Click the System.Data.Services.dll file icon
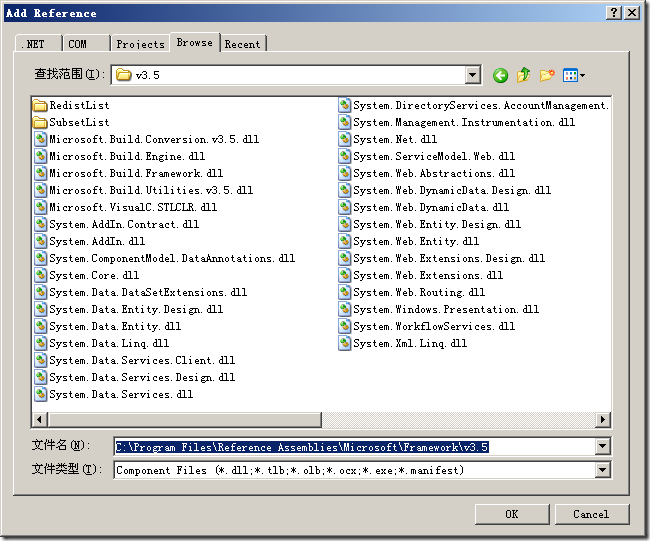The image size is (650, 541). point(40,394)
